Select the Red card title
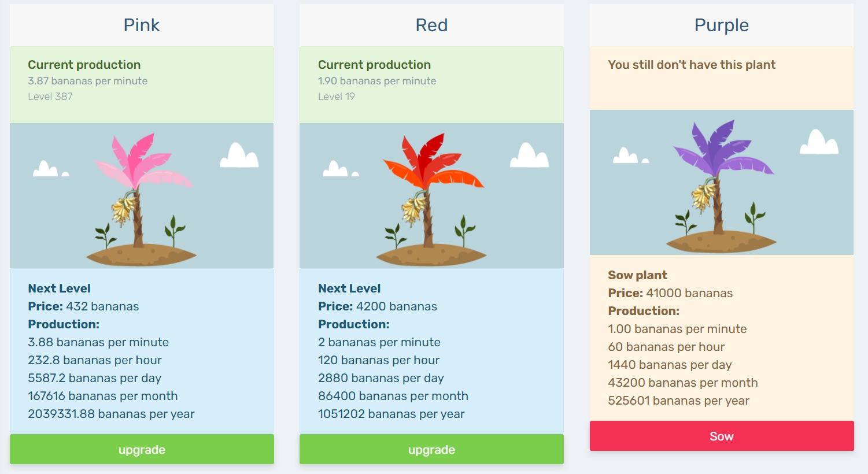This screenshot has height=474, width=868. pos(431,25)
